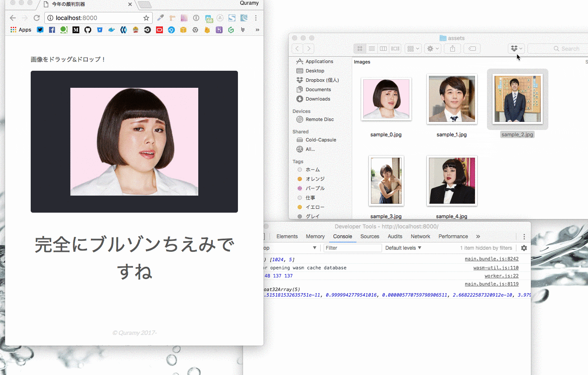Open the Finder share button

coord(452,49)
